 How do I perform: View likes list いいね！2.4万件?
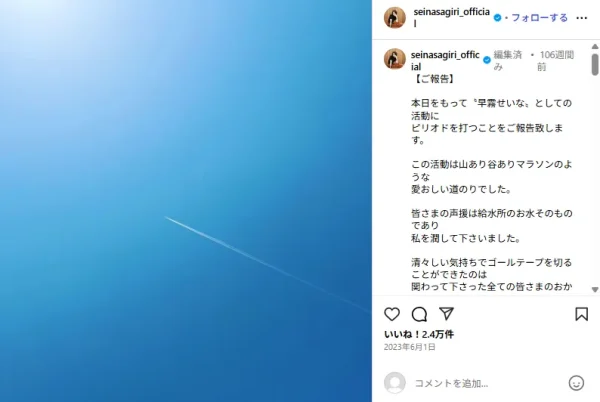419,334
